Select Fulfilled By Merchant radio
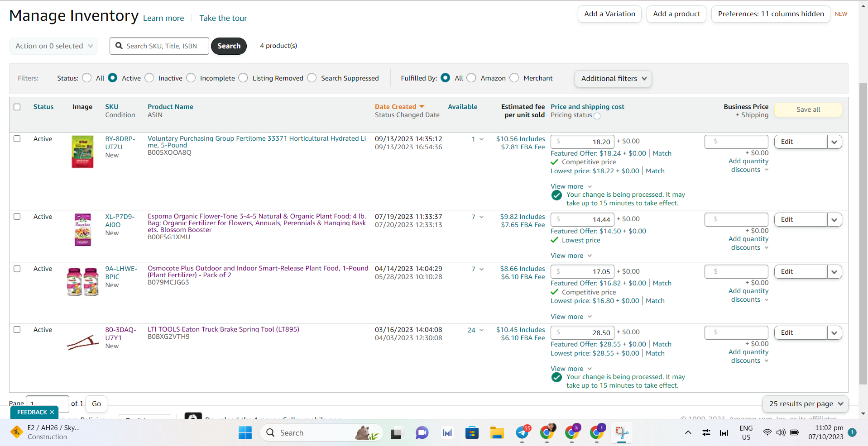This screenshot has width=868, height=446. (514, 78)
